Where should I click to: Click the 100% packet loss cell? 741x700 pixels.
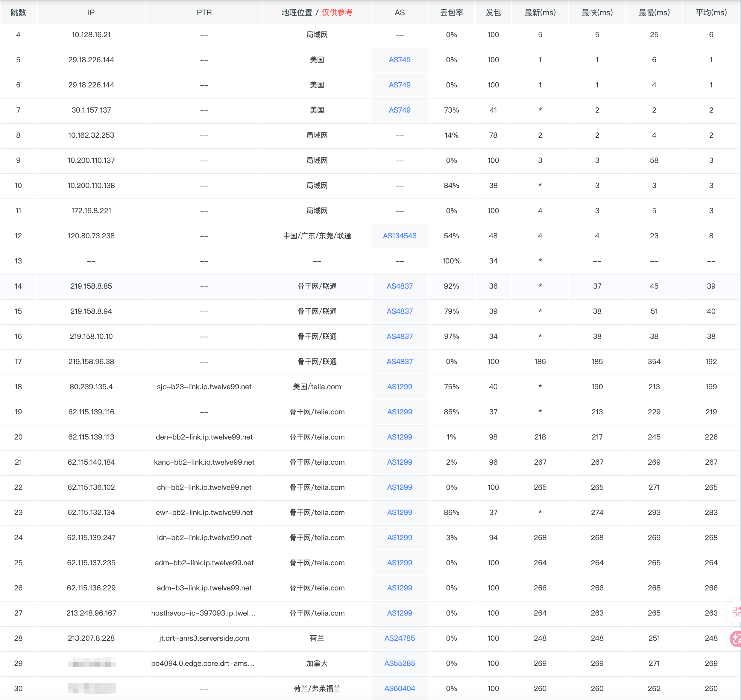(x=451, y=261)
